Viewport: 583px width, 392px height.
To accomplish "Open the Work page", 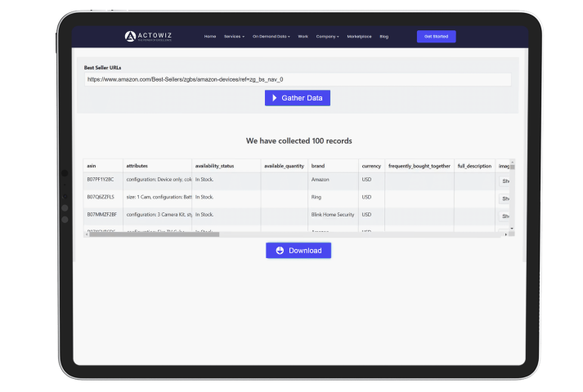I will point(303,37).
